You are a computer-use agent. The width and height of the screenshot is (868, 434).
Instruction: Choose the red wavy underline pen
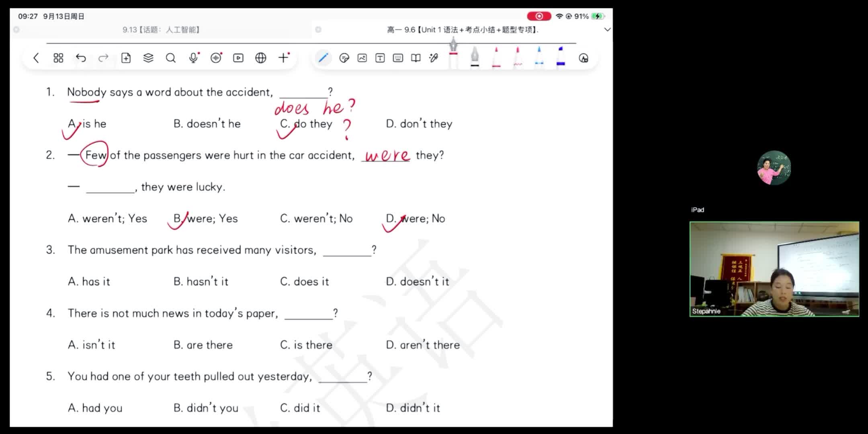point(518,57)
